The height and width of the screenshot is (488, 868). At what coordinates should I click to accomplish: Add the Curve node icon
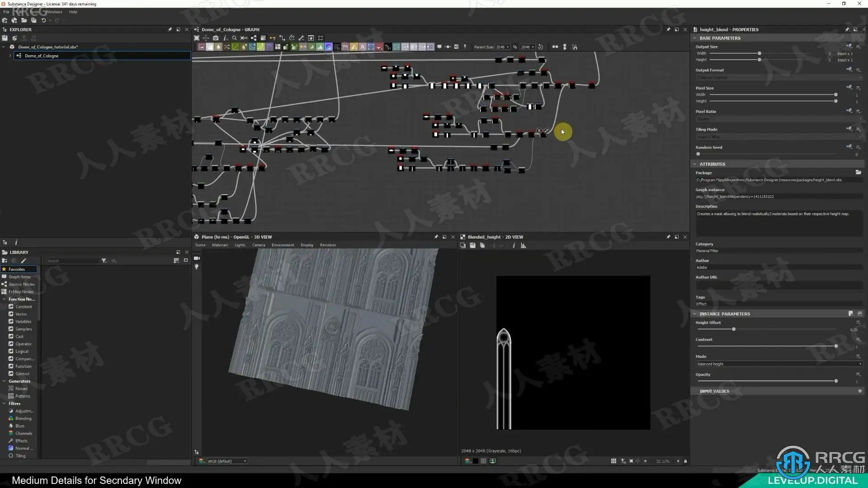click(236, 47)
